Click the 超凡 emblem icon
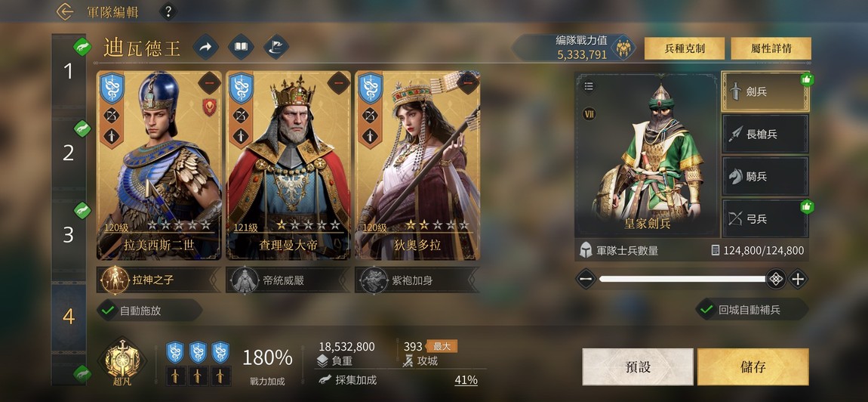868x402 pixels. click(122, 360)
